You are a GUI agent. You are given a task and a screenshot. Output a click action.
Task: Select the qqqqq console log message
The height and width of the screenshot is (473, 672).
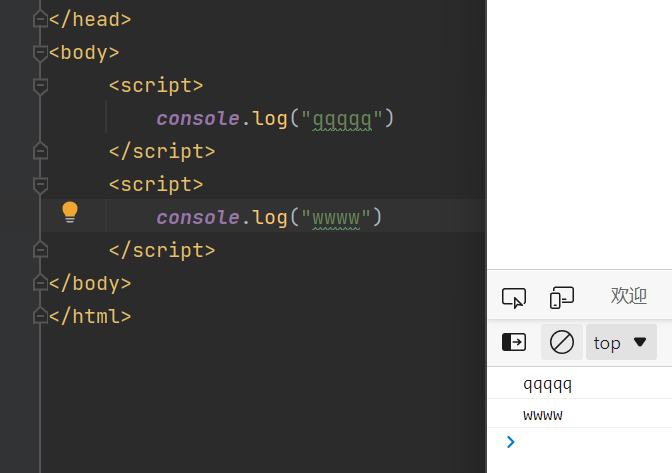point(547,384)
